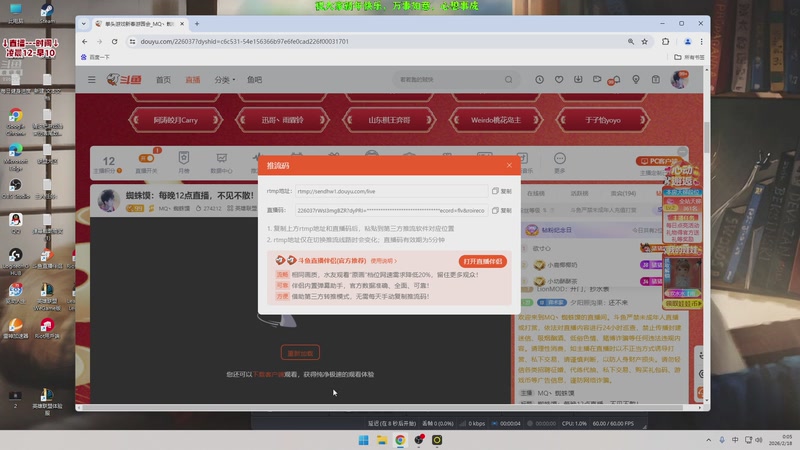Click the streamer avatar beside room title
The image size is (800, 450).
[109, 201]
